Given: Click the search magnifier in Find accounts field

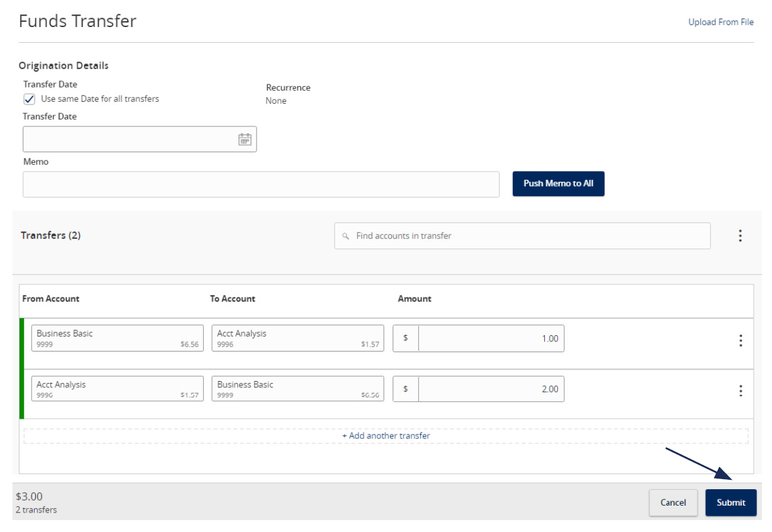Looking at the screenshot, I should click(345, 236).
